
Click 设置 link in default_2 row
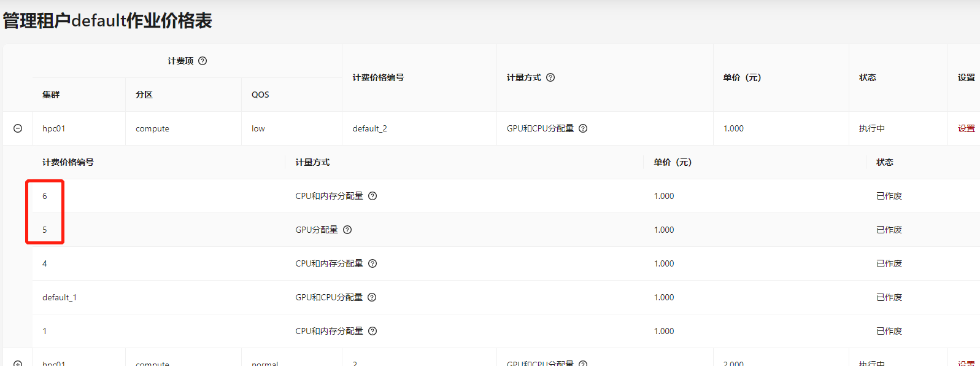click(x=966, y=128)
